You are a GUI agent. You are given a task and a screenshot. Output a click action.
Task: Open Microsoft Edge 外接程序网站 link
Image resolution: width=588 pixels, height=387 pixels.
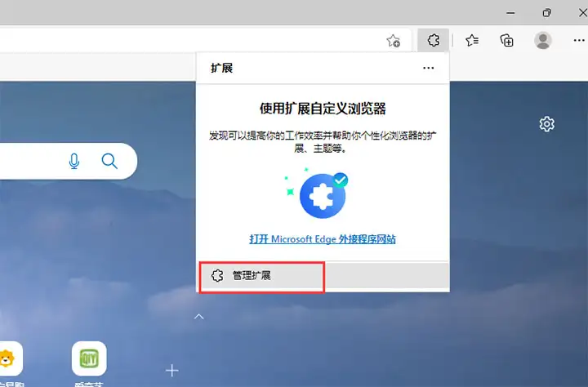tap(323, 239)
